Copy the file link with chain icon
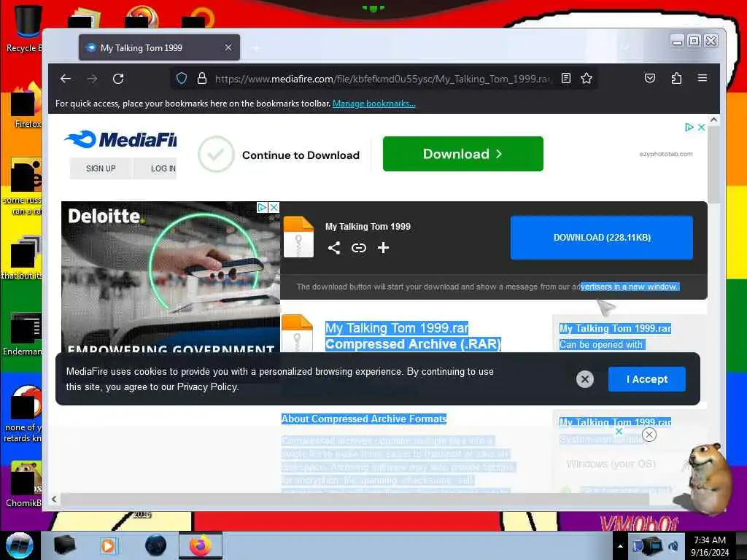Screen dimensions: 747x560 pos(359,248)
